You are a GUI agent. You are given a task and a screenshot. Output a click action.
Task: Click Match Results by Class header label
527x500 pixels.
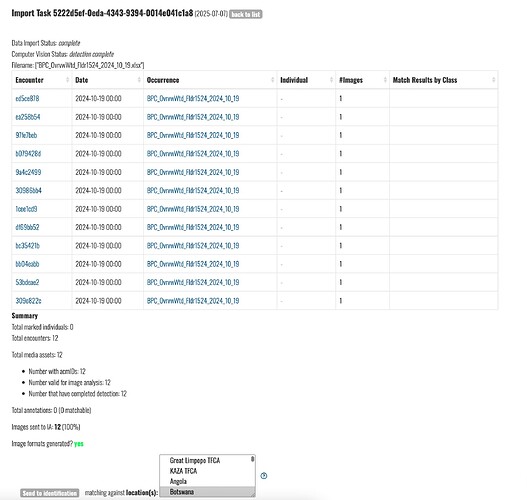click(x=425, y=80)
